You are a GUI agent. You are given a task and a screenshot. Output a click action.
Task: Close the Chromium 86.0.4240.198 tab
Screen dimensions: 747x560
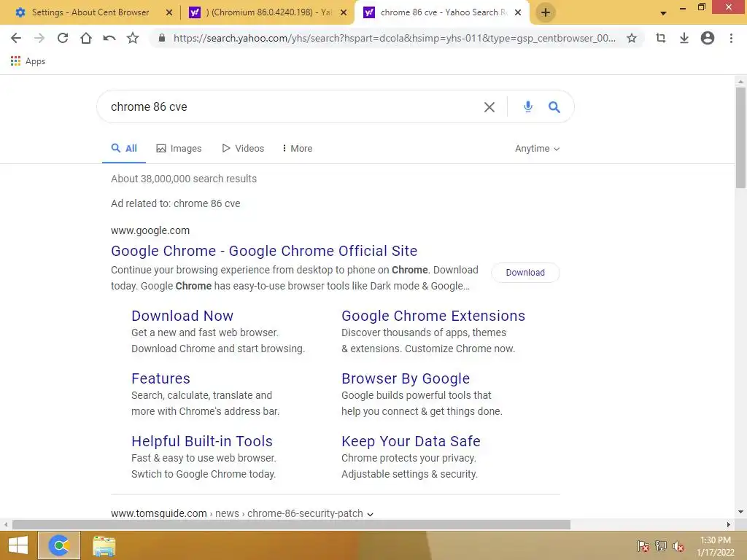click(x=344, y=13)
